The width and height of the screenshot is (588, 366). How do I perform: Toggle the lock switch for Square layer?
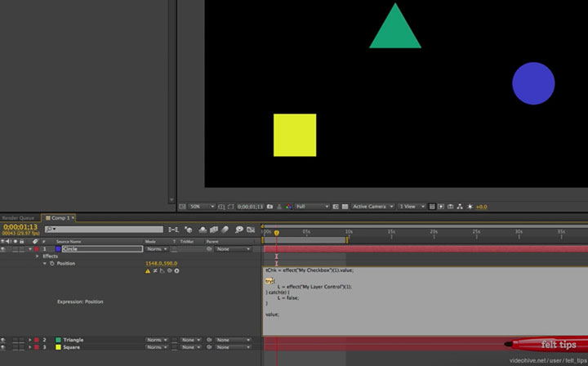click(x=22, y=347)
